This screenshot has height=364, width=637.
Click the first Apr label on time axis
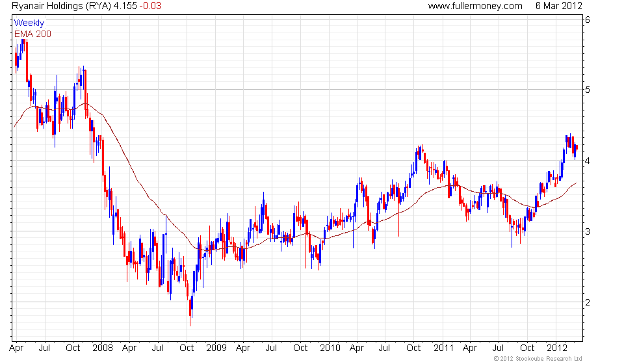(x=18, y=348)
